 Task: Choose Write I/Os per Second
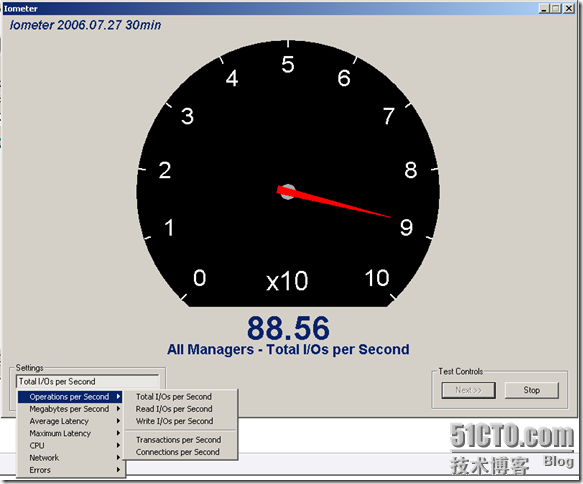[x=180, y=421]
